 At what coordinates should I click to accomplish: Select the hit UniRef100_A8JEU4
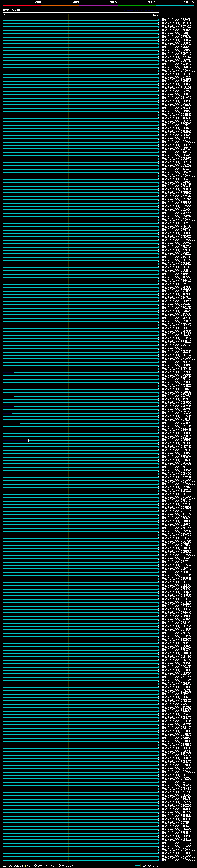click(176, 419)
